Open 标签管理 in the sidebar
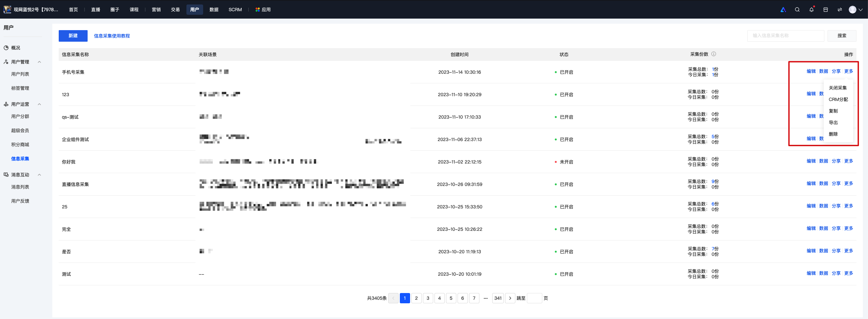 [x=20, y=88]
